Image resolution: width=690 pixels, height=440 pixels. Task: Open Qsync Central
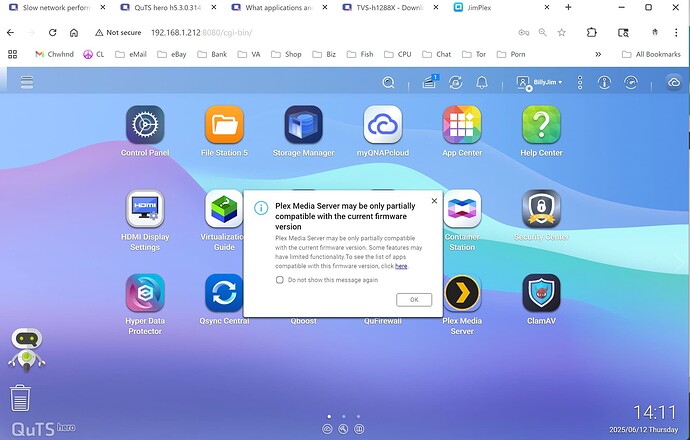pyautogui.click(x=224, y=293)
